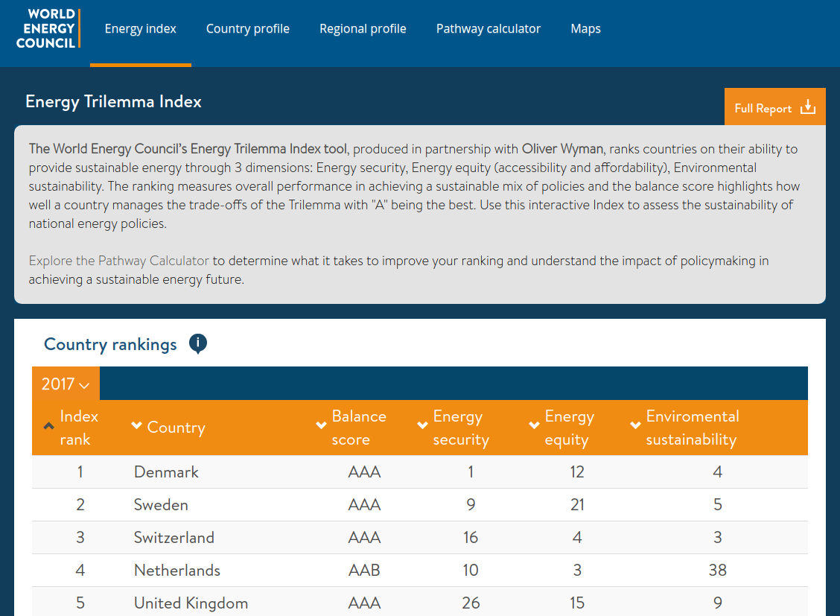Click Sweden's energy equity value 21
The height and width of the screenshot is (616, 840).
577,504
